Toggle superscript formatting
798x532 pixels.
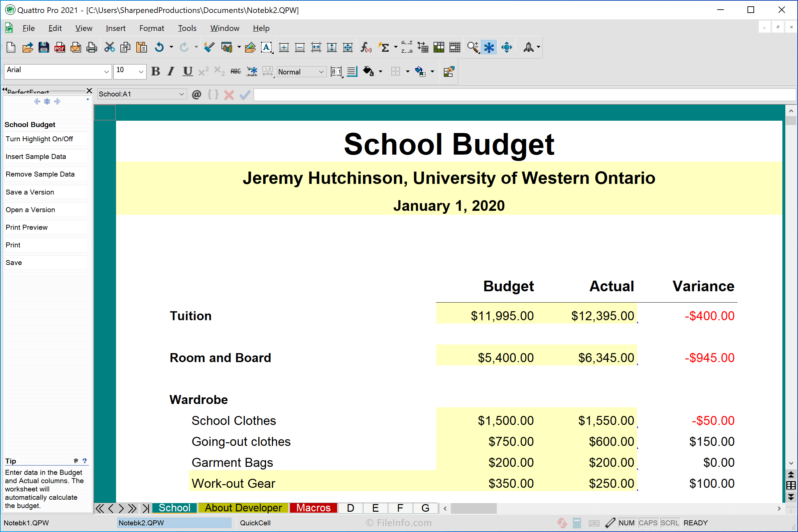click(203, 71)
